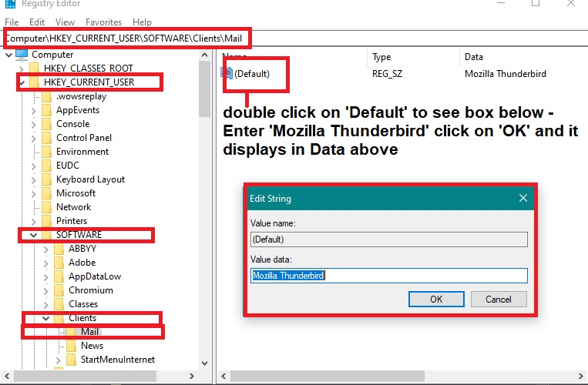The width and height of the screenshot is (588, 385).
Task: Click the Registry Editor app icon in title bar
Action: [x=10, y=3]
